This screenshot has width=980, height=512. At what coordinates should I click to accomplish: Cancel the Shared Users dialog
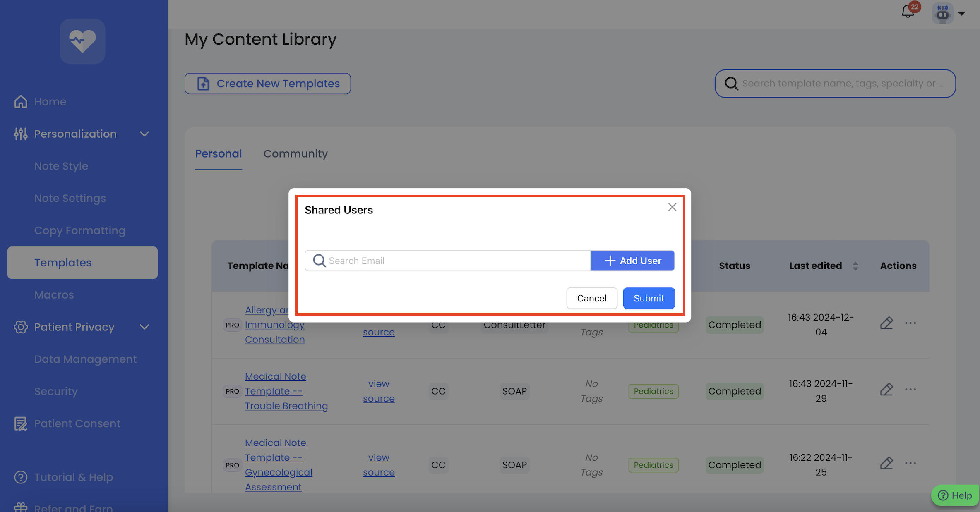[591, 298]
